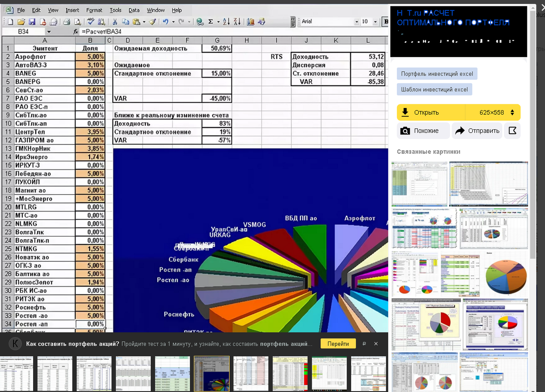Click cell B2 with value 5,00% for Аэрофлот

tap(90, 57)
